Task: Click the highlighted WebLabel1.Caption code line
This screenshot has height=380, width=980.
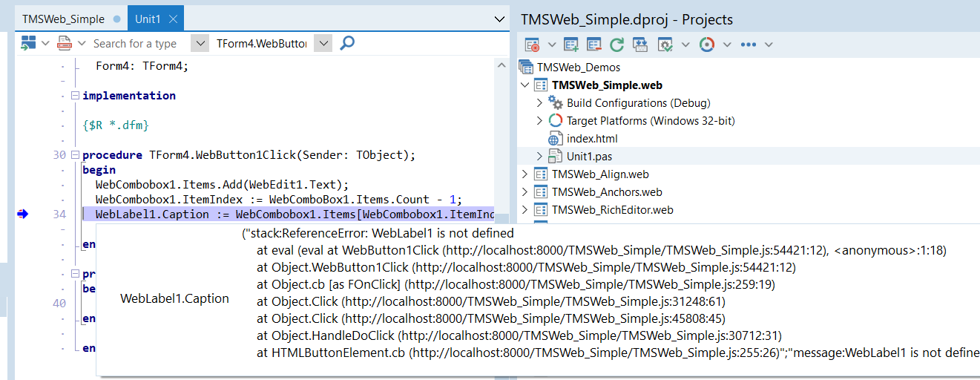Action: coord(289,214)
